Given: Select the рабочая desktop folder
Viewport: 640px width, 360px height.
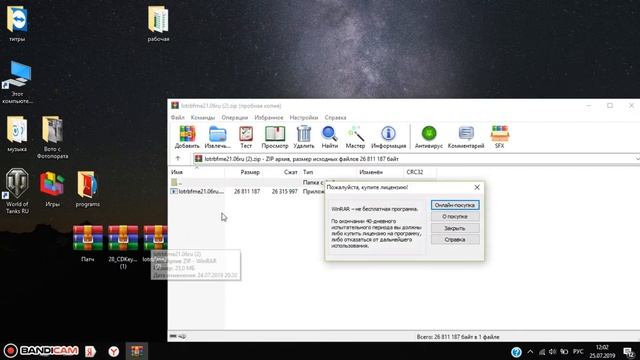Looking at the screenshot, I should [158, 24].
